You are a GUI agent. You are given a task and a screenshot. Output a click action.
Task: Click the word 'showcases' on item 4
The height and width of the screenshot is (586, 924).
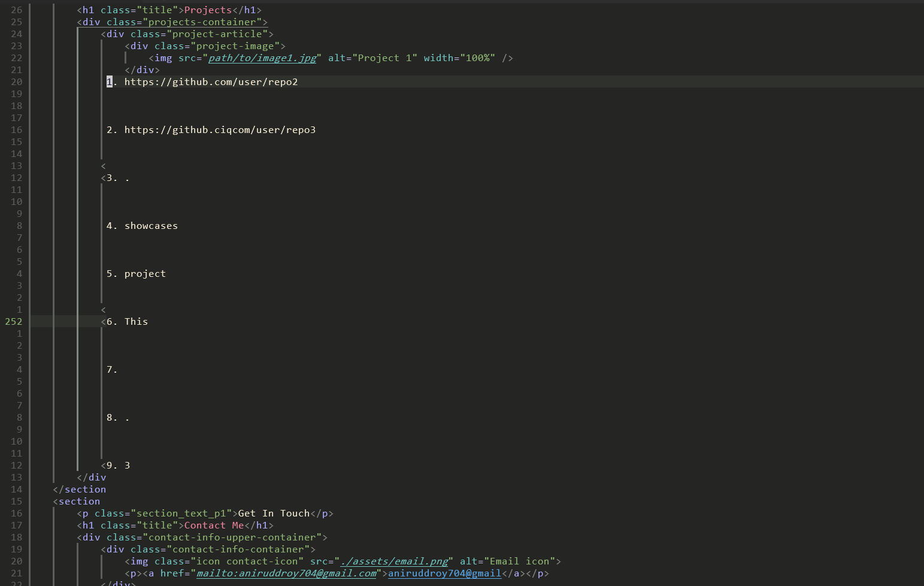151,226
